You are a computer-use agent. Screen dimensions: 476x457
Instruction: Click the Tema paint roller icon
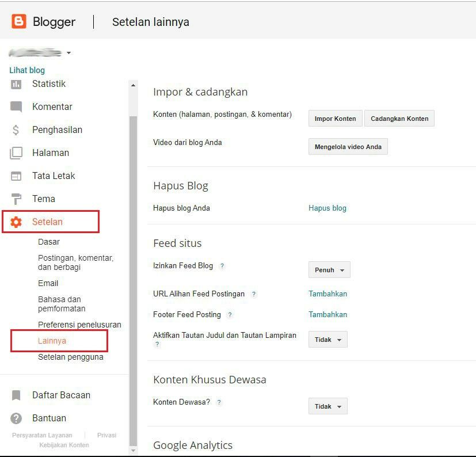coord(16,199)
